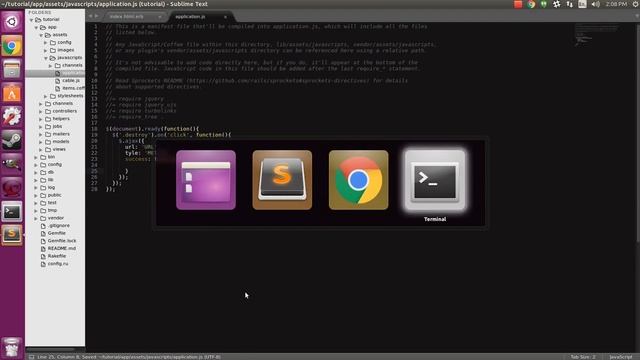Expand the stylesheets folder

coord(46,96)
